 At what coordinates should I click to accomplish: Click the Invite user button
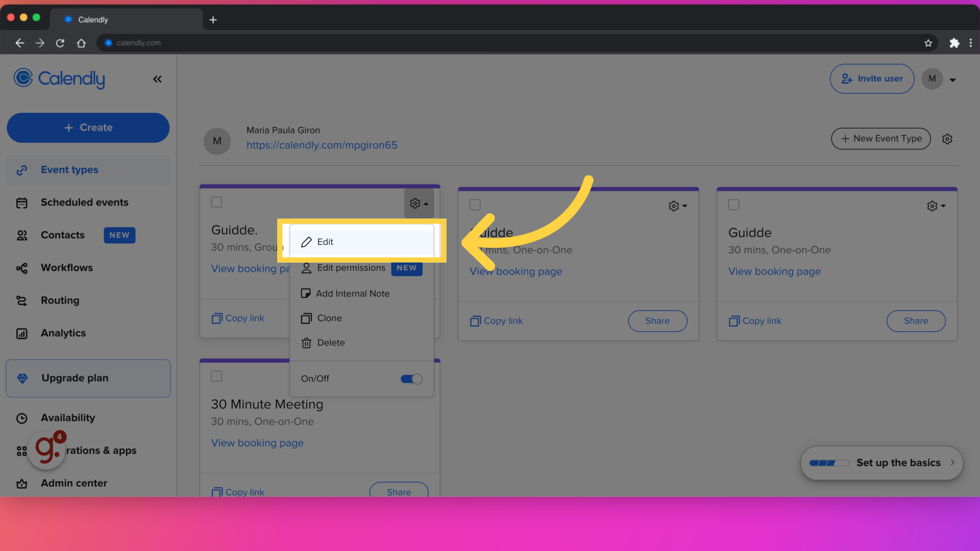point(872,78)
